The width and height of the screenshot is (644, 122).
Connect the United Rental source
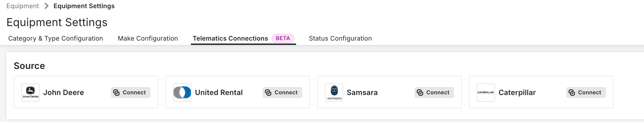click(282, 93)
